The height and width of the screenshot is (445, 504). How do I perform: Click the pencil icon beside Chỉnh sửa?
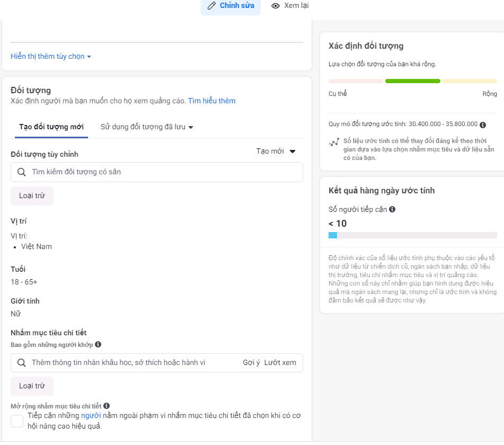tap(211, 6)
